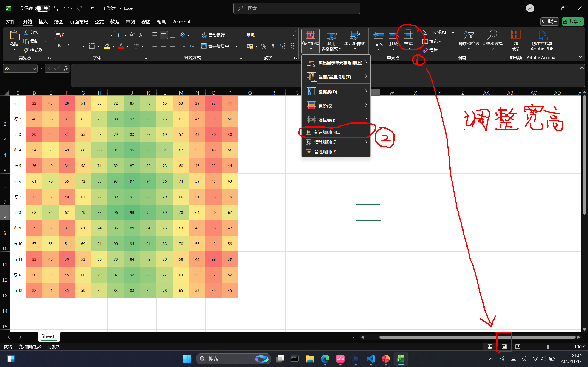
Task: Toggle the AutoSave switch
Action: pos(42,8)
